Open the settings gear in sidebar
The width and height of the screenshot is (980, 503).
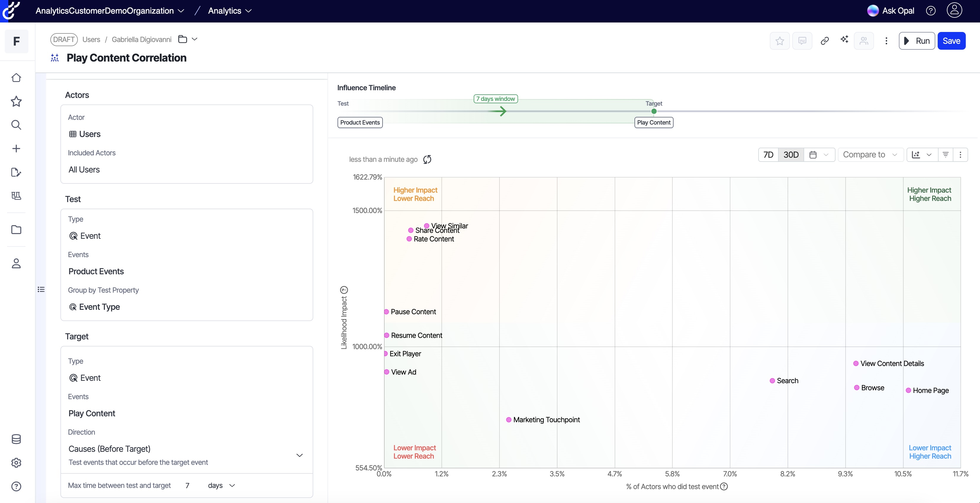pos(16,463)
